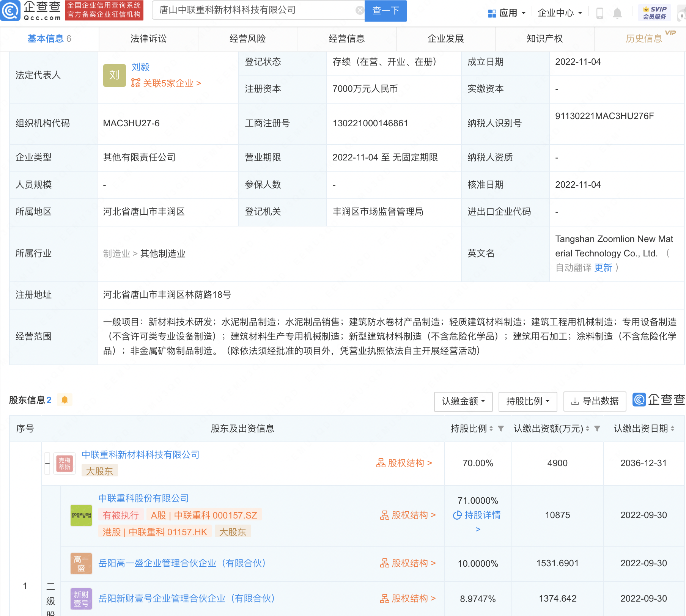Open 岳阳高一盛企业管理合伙企业 page
The image size is (686, 616).
click(x=182, y=563)
